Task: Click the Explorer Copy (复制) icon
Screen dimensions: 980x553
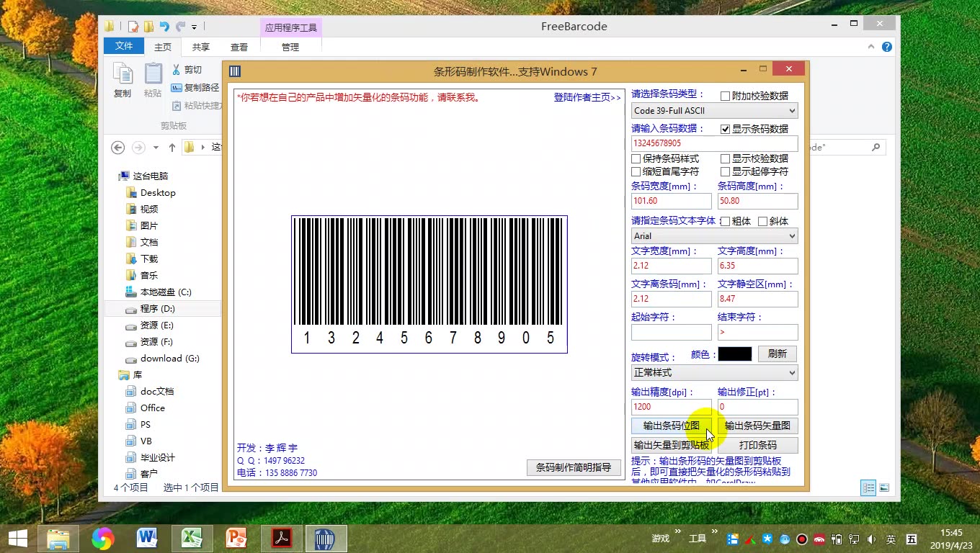Action: 122,74
